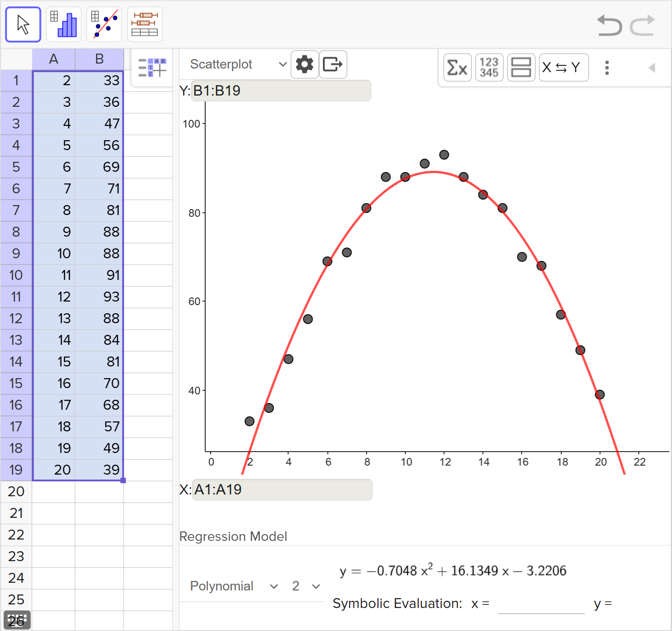Click cell A9 containing 10
This screenshot has height=631, width=672.
54,254
